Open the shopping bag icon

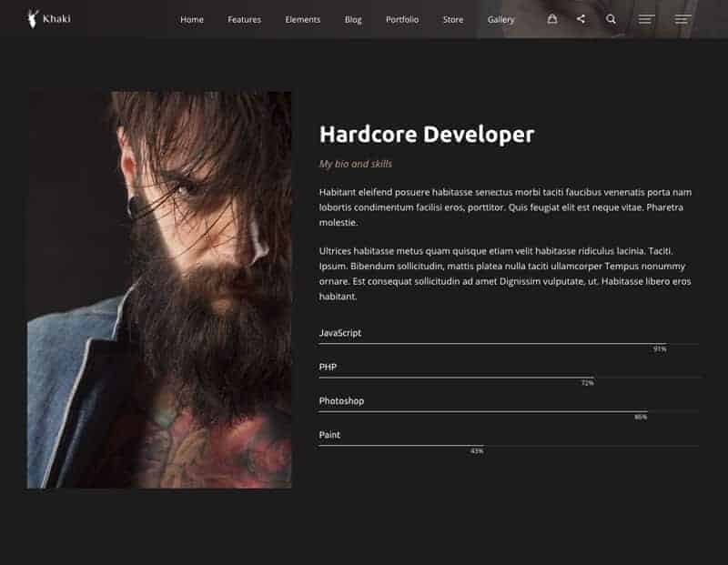[552, 19]
